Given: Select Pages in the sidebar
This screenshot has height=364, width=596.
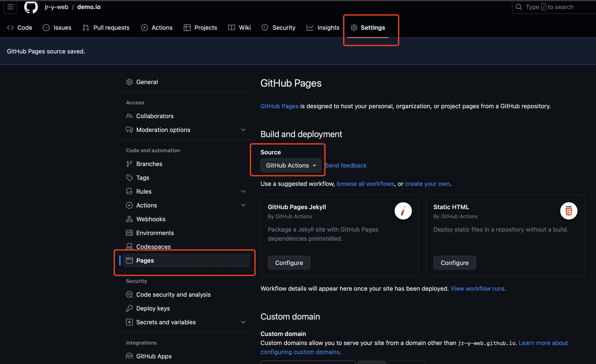Looking at the screenshot, I should point(186,260).
